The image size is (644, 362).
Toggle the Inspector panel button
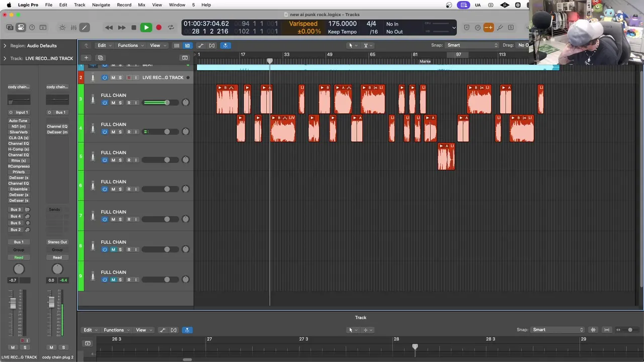pyautogui.click(x=21, y=28)
